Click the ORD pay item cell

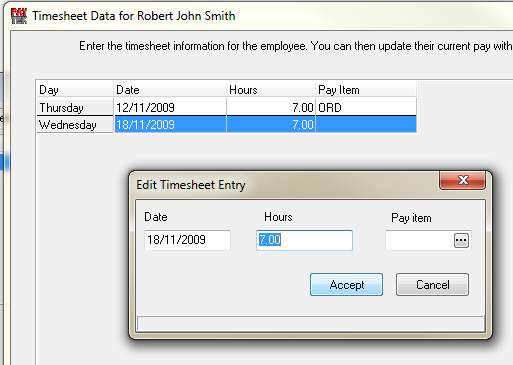366,107
